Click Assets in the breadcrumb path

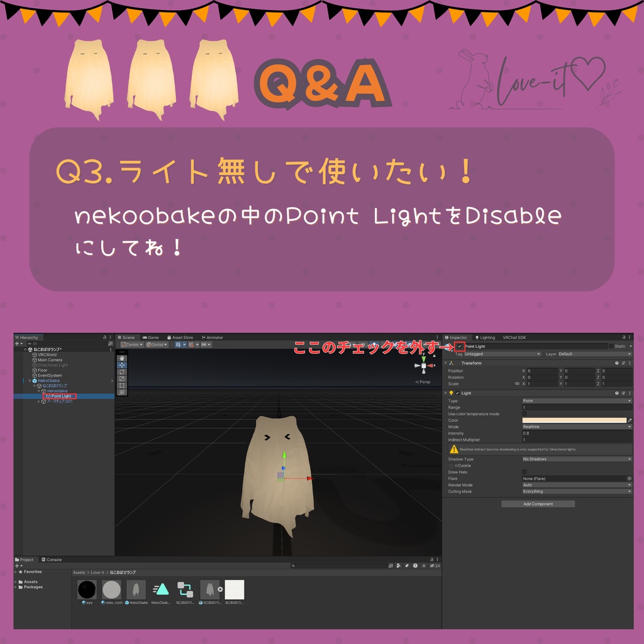(79, 572)
